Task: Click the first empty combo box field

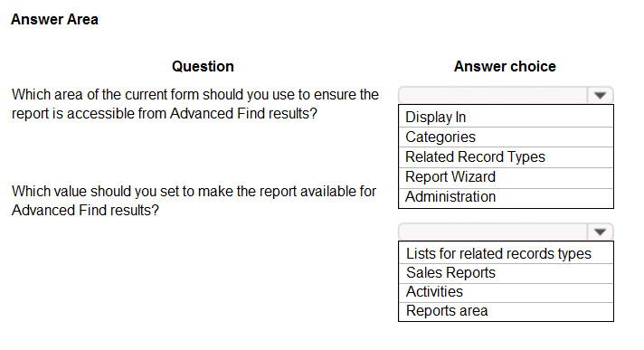Action: [x=493, y=95]
